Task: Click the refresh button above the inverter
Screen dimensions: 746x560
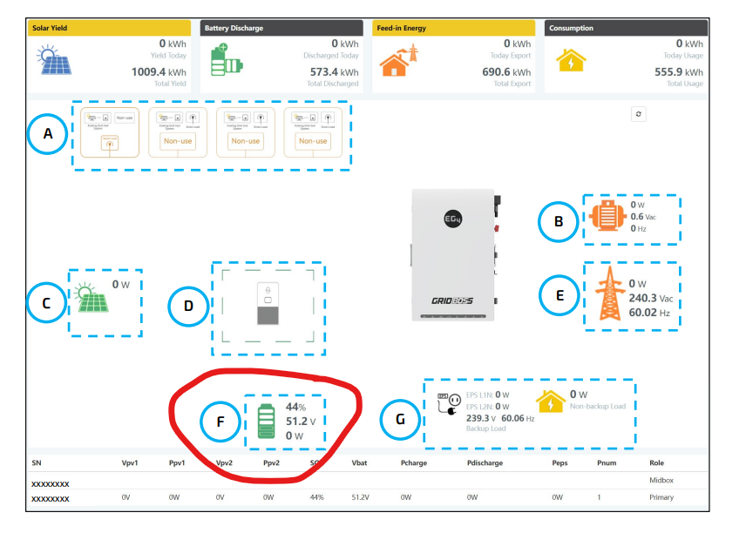Action: click(639, 114)
